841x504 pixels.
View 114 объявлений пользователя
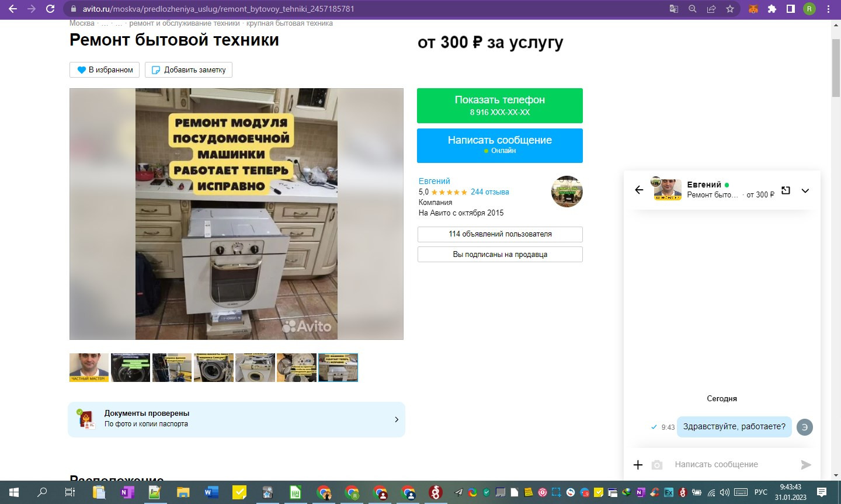[500, 234]
